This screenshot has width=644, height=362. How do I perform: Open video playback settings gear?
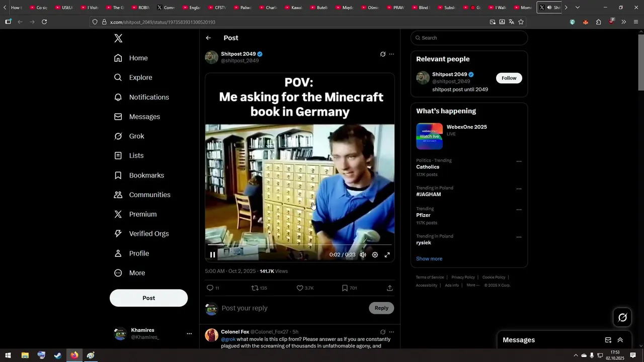pyautogui.click(x=375, y=255)
